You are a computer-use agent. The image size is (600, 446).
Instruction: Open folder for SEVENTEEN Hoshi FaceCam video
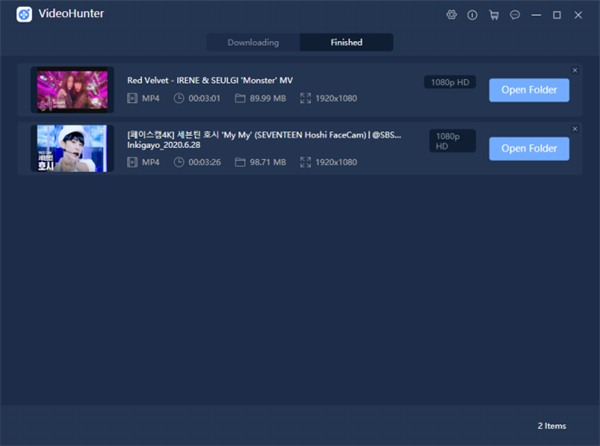[x=529, y=148]
